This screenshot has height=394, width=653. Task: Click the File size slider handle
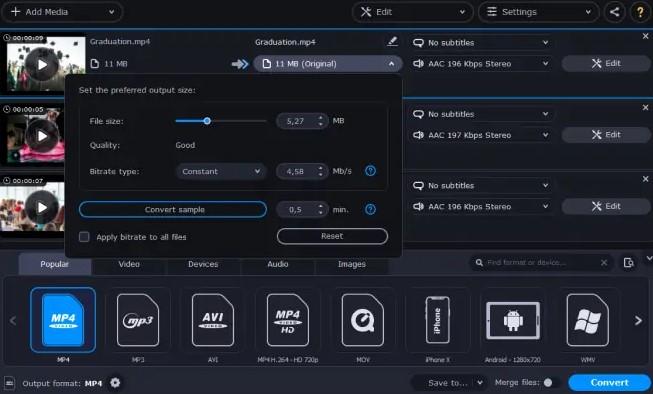207,121
